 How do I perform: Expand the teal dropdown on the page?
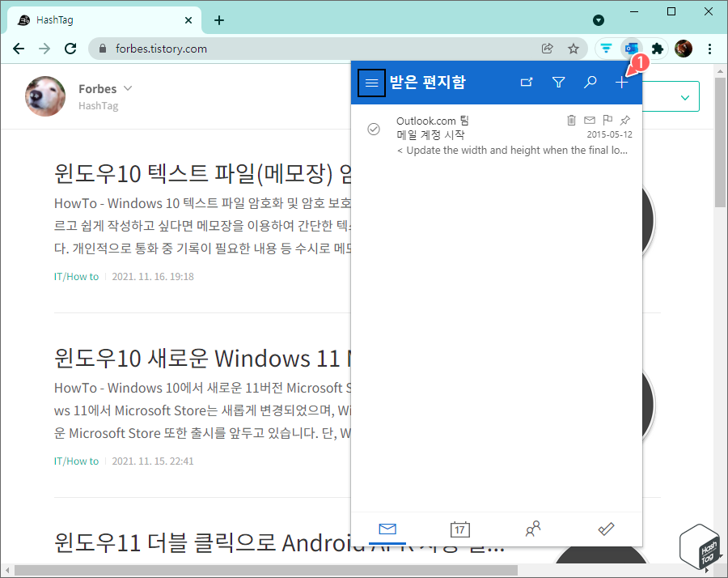tap(684, 98)
